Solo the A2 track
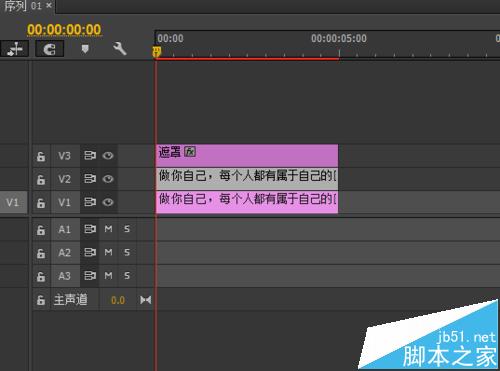The width and height of the screenshot is (500, 371). coord(127,252)
